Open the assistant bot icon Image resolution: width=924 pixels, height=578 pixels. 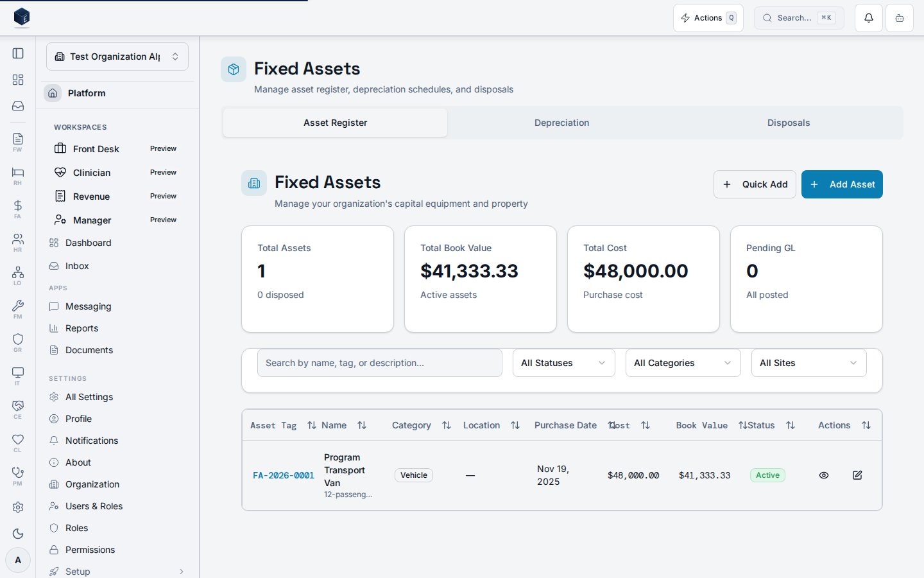[x=900, y=18]
